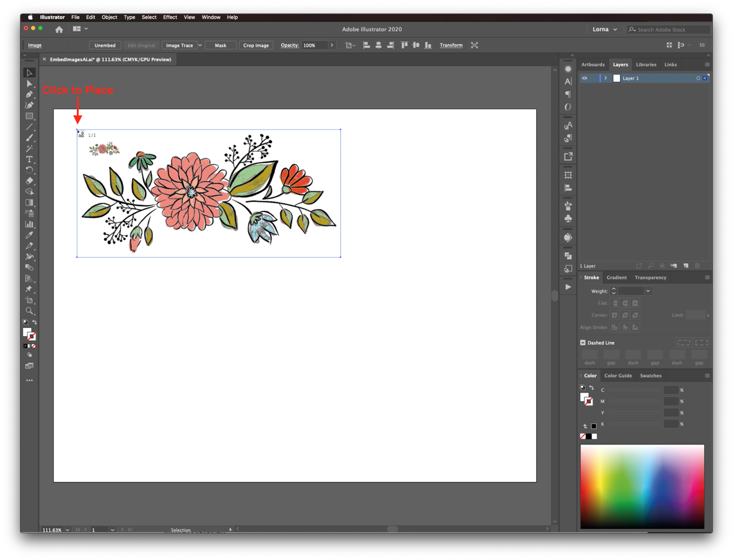Set paint to None in toolbar
This screenshot has width=733, height=560.
tap(33, 346)
